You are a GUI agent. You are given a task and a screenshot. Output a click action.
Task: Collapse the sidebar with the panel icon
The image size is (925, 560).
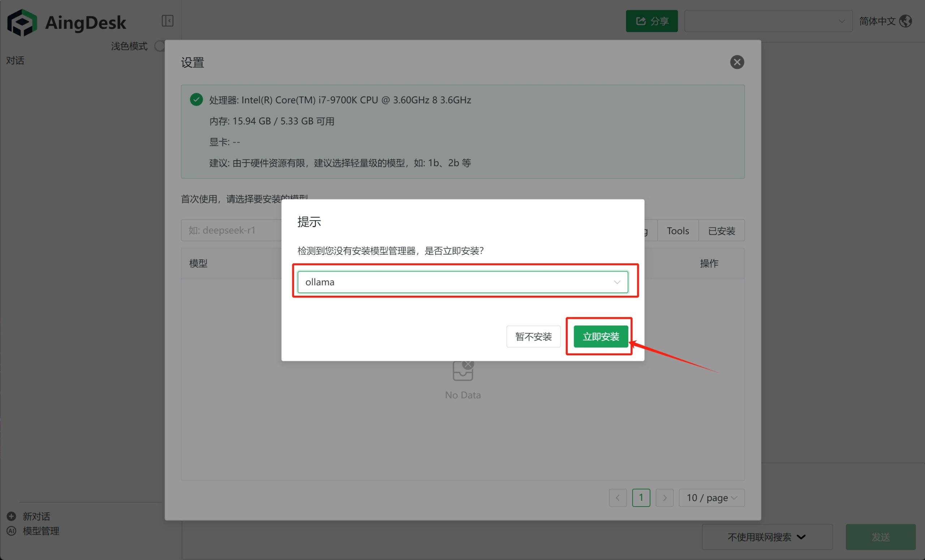[167, 21]
